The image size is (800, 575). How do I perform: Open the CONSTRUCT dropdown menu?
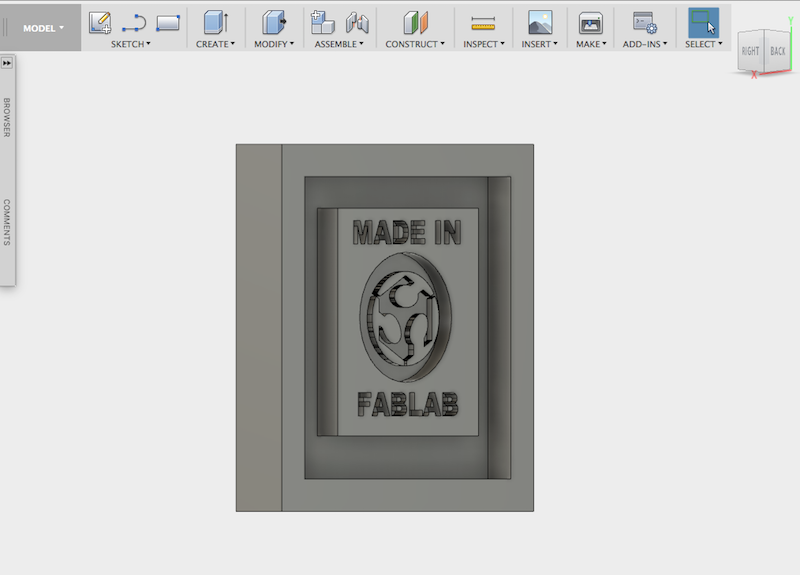click(415, 44)
